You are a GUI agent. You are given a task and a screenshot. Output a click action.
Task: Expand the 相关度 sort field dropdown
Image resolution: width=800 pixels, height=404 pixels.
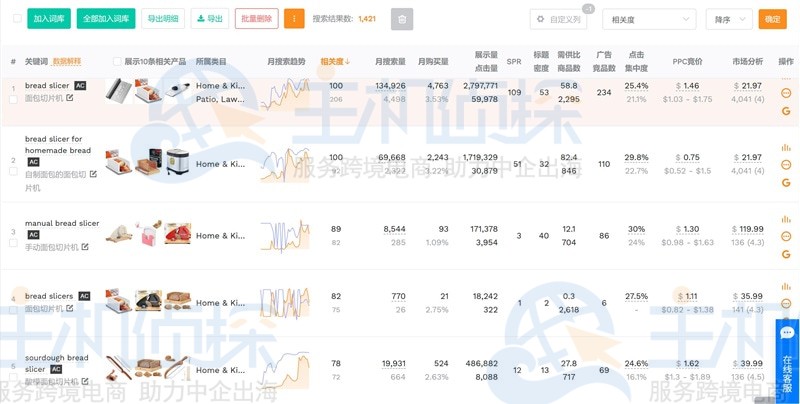click(x=649, y=19)
